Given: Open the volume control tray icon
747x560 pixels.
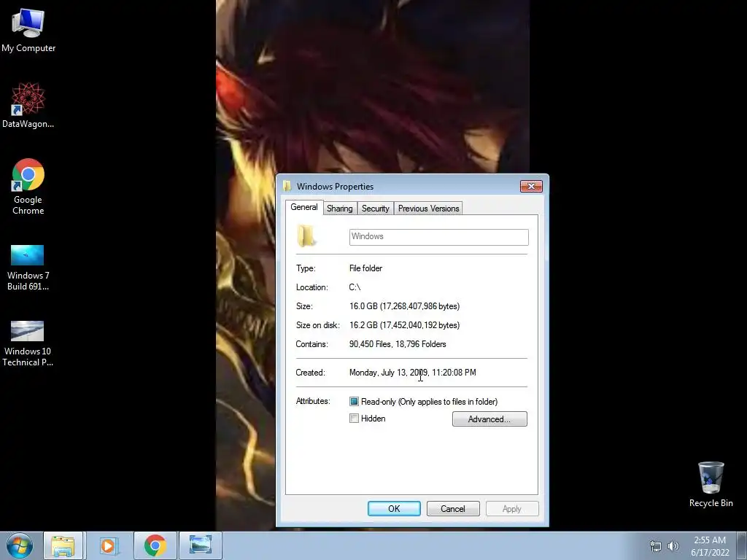Looking at the screenshot, I should (x=673, y=547).
